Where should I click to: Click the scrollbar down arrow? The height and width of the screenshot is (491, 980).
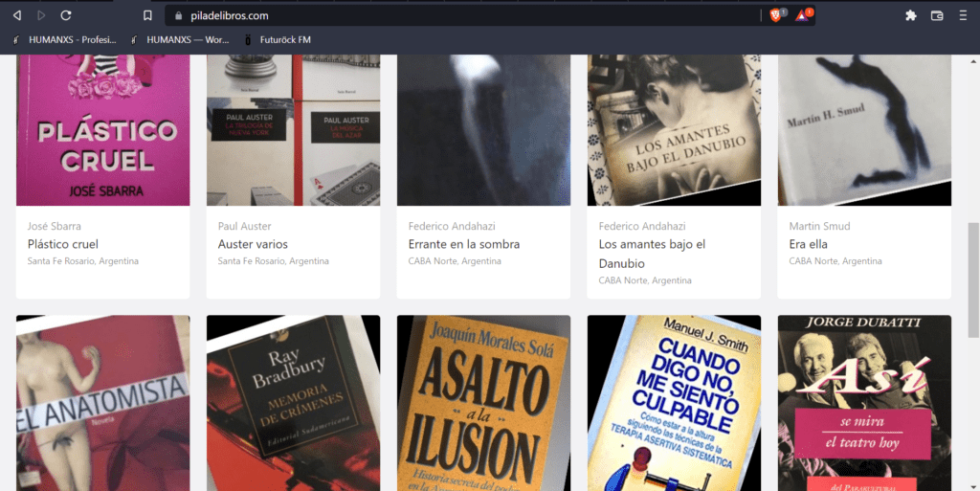click(973, 485)
